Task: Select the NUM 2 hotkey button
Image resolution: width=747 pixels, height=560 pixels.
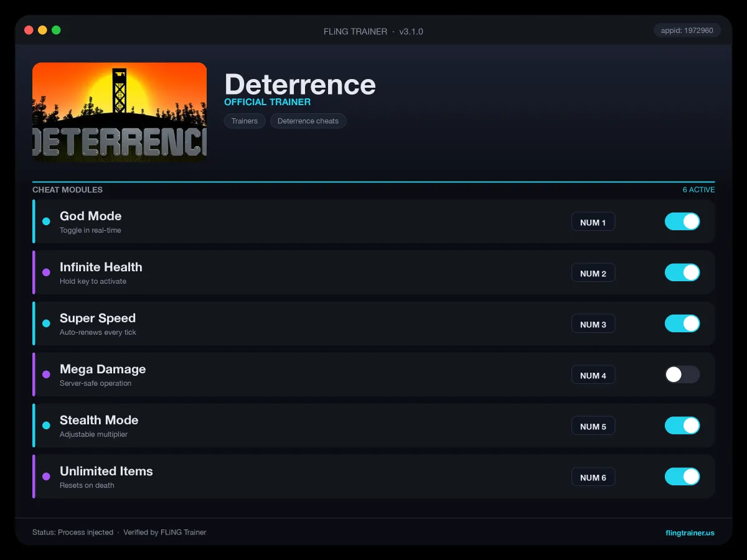Action: pos(593,273)
